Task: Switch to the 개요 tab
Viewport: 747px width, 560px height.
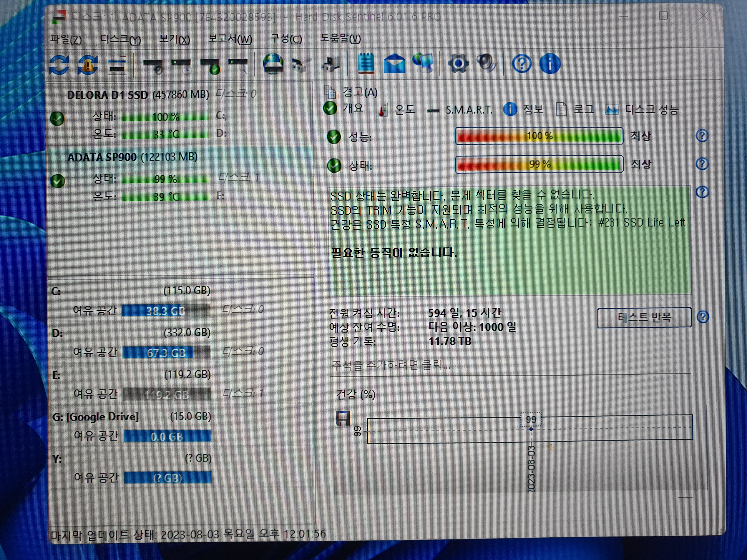Action: (343, 108)
